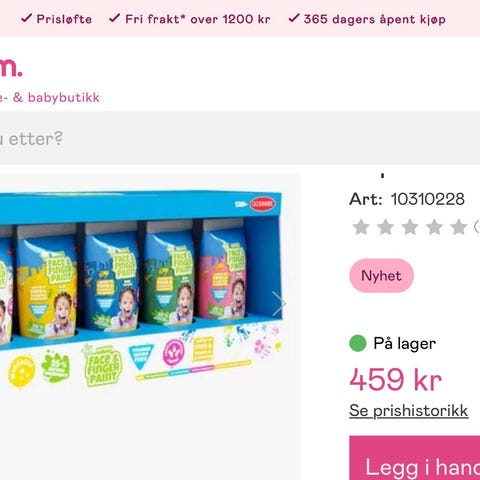The image size is (480, 480).
Task: Select the fifth rating star
Action: [459, 227]
